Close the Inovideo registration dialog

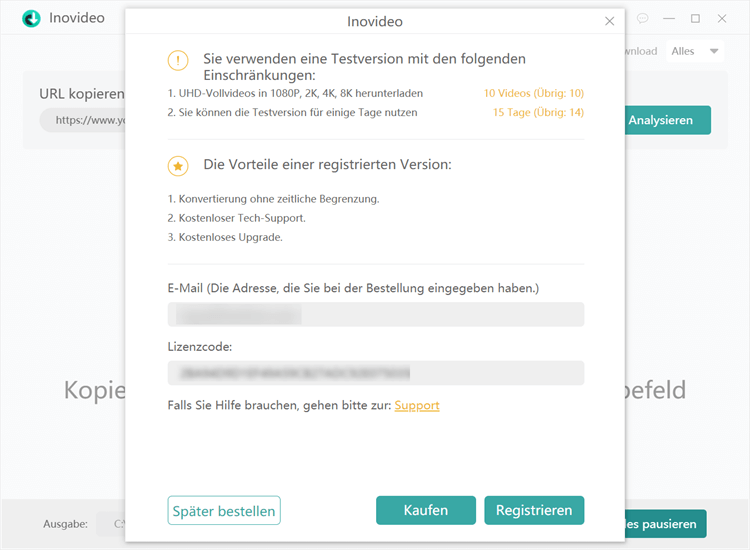point(609,21)
